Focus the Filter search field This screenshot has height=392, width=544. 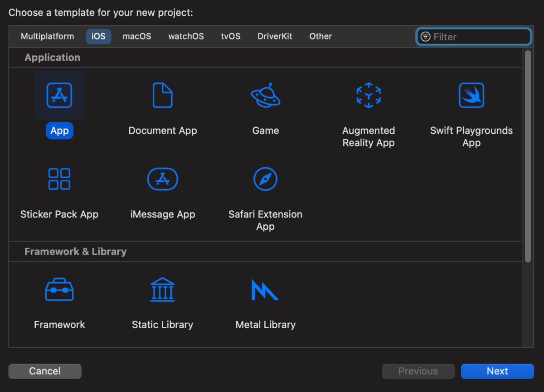474,37
